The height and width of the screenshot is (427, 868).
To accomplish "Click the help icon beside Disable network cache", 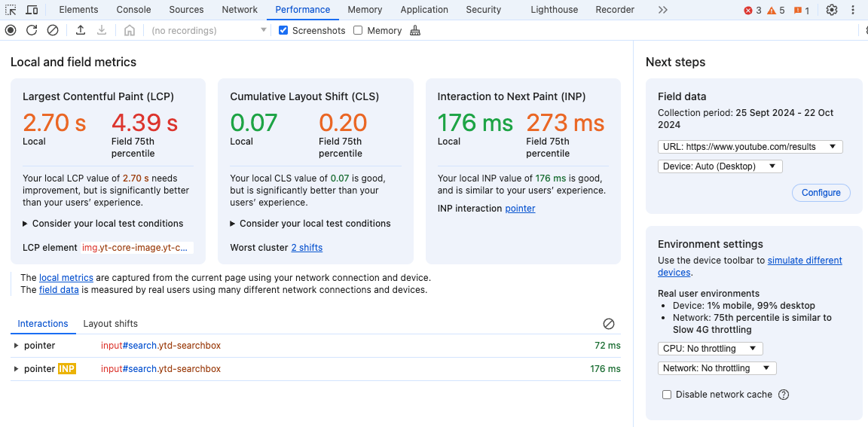I will [x=784, y=395].
